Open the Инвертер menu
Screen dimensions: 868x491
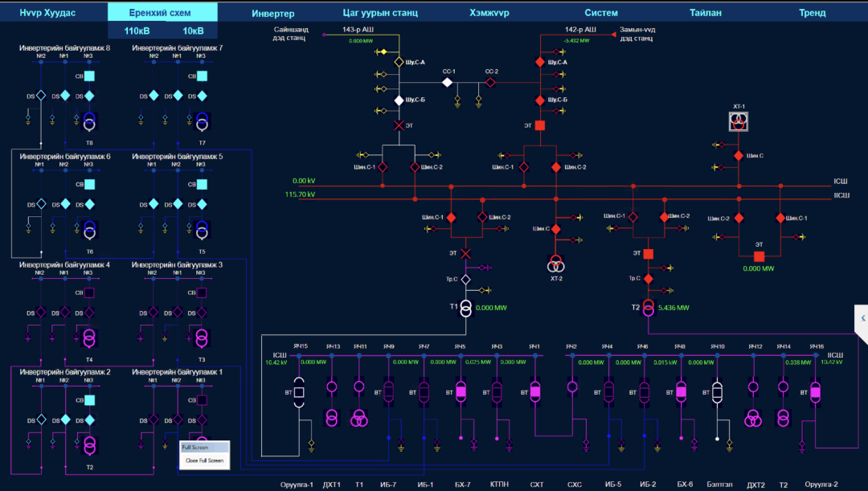(272, 14)
